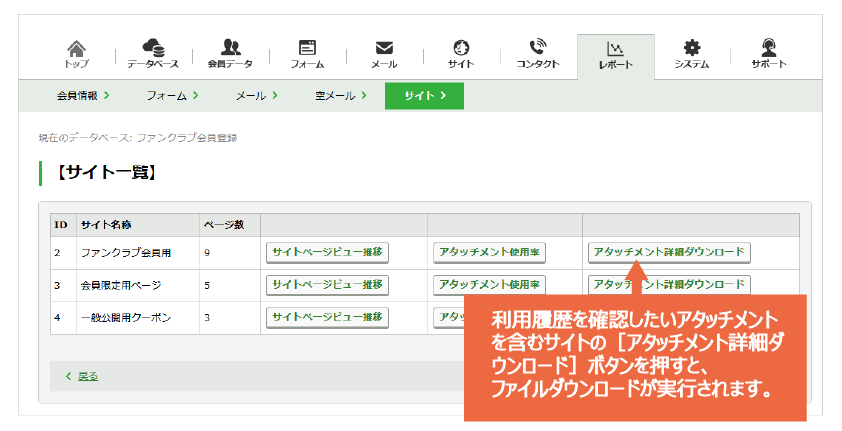Viewport: 842px width, 431px height.
Task: Switch to the 会員情報 sub-tab
Action: pyautogui.click(x=83, y=96)
